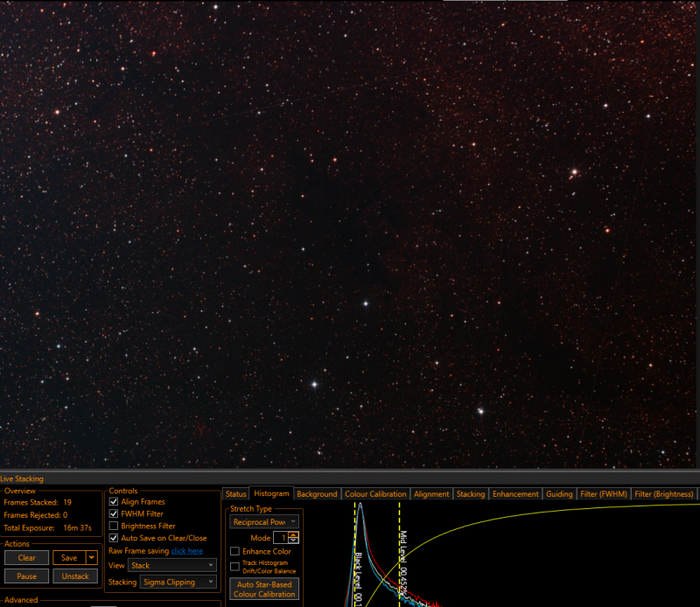Enable the Enhance Color option
Viewport: 700px width, 607px height.
point(234,551)
